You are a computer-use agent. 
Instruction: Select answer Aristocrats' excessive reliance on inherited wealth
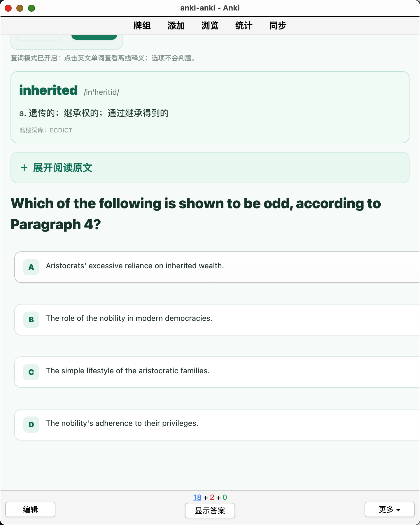pos(217,267)
